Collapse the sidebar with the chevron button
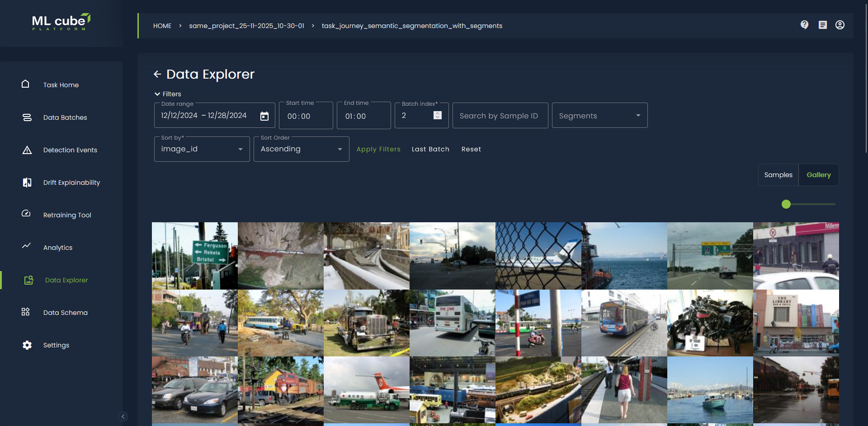This screenshot has height=426, width=868. coord(123,417)
